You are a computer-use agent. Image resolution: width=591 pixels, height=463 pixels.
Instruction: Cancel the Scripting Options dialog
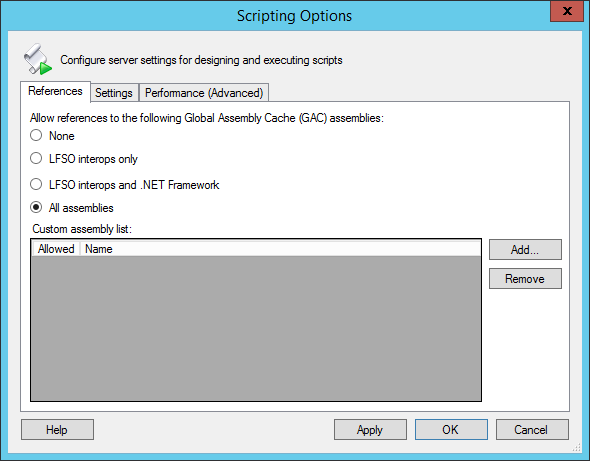pos(532,430)
